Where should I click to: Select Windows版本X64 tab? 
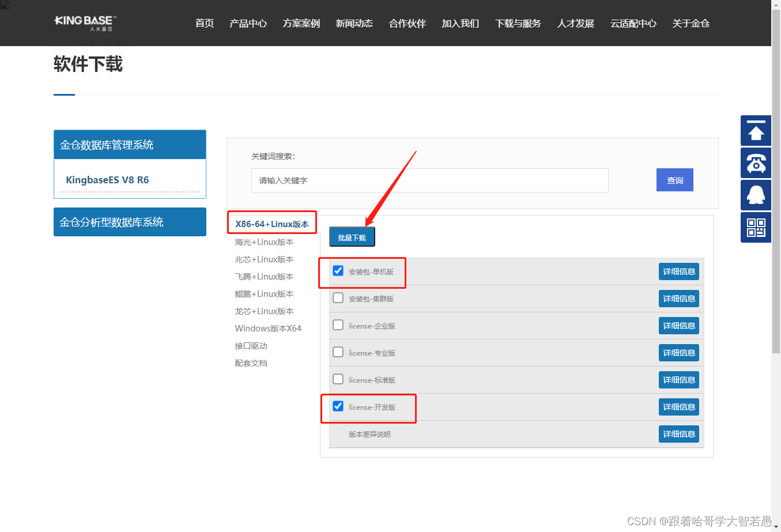coord(268,329)
